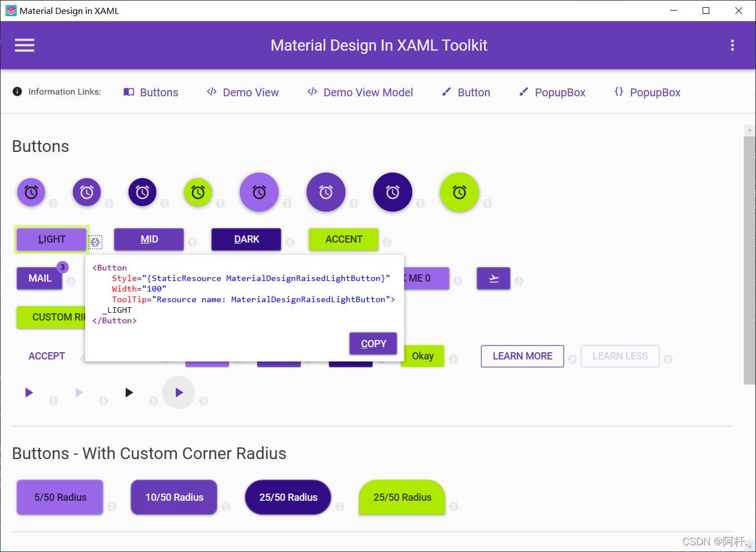Show XAML code for the Okay button

coord(453,359)
